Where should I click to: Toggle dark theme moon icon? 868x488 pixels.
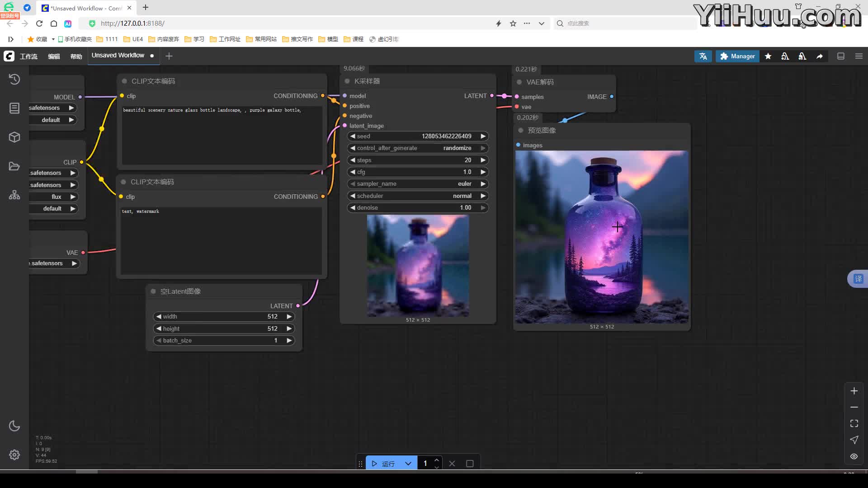click(14, 426)
